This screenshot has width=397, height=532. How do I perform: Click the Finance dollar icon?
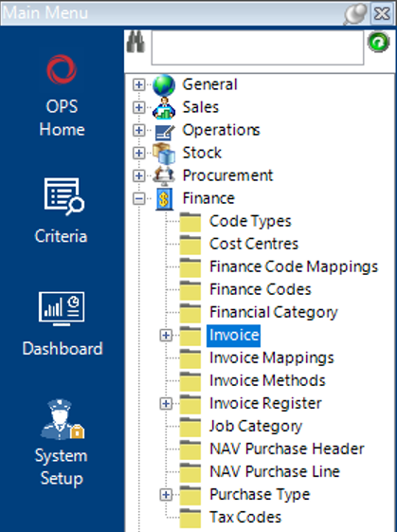164,198
